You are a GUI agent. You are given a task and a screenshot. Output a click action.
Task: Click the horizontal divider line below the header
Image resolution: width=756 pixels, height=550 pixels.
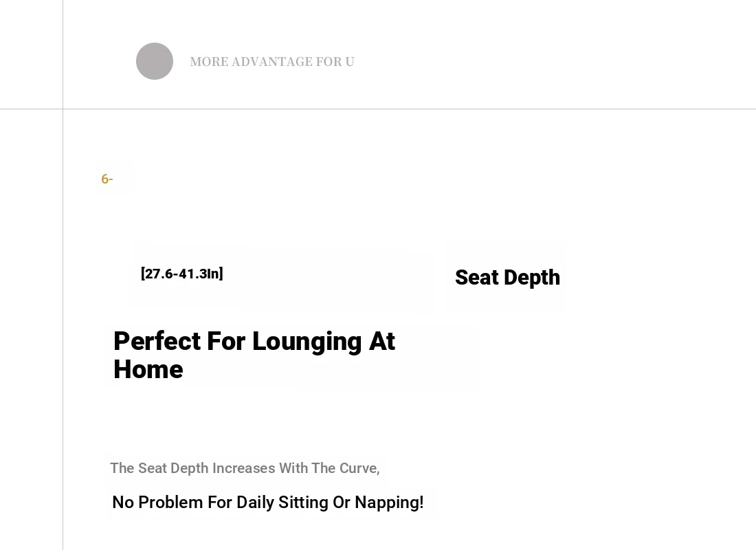tap(378, 109)
